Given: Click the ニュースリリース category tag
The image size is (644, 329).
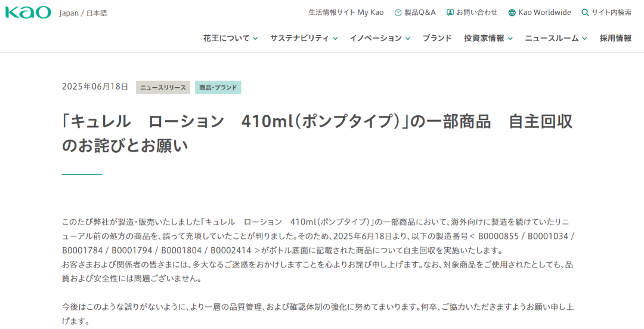Looking at the screenshot, I should [163, 87].
